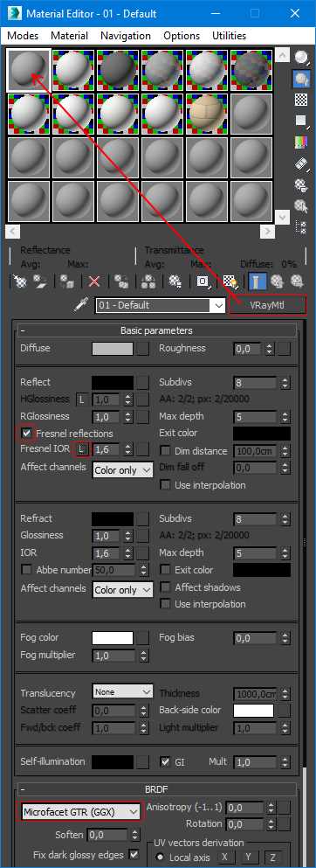Open the Options menu

[x=182, y=36]
